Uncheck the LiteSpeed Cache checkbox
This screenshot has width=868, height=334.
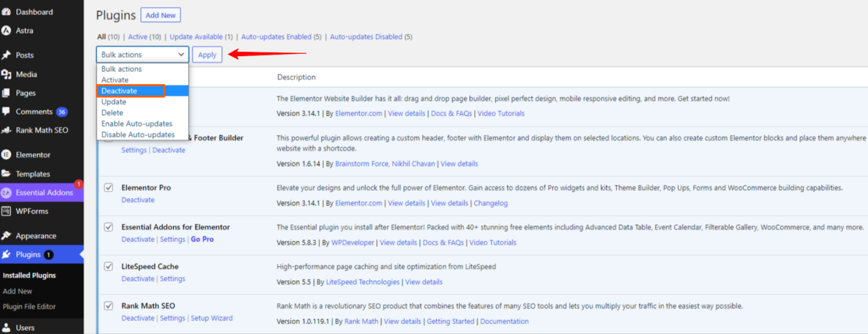(108, 266)
